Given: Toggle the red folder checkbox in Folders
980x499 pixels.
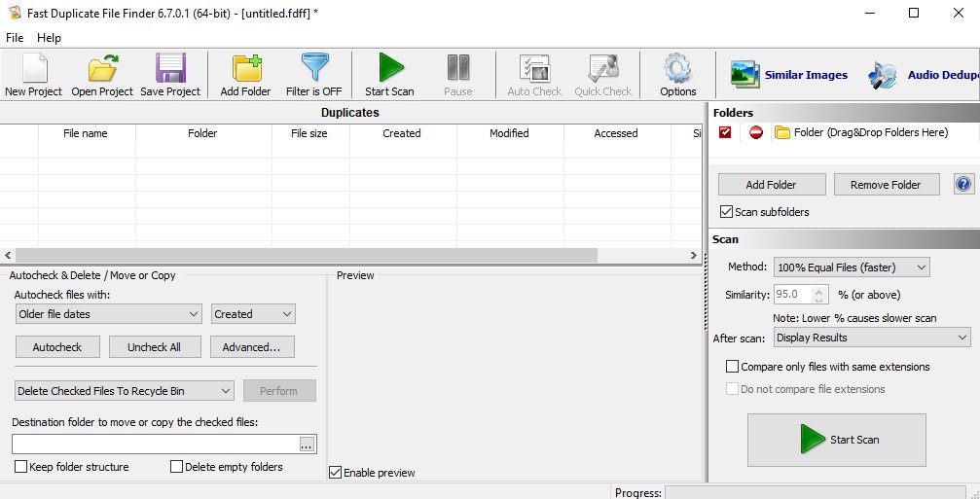Looking at the screenshot, I should [x=725, y=132].
